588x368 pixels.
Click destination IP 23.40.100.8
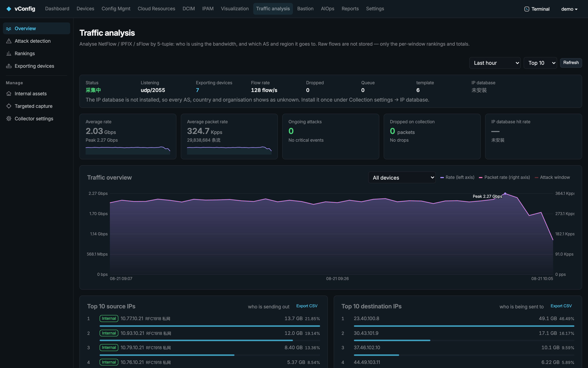366,319
